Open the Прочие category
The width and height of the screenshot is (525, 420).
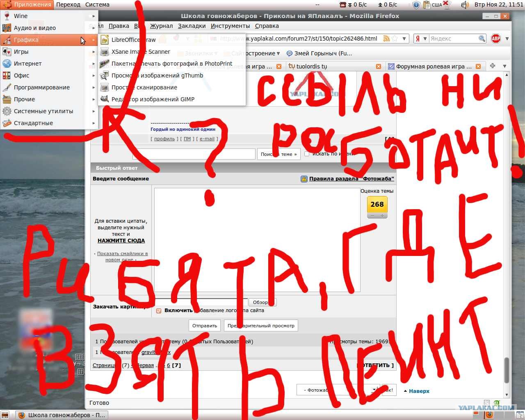pyautogui.click(x=49, y=99)
